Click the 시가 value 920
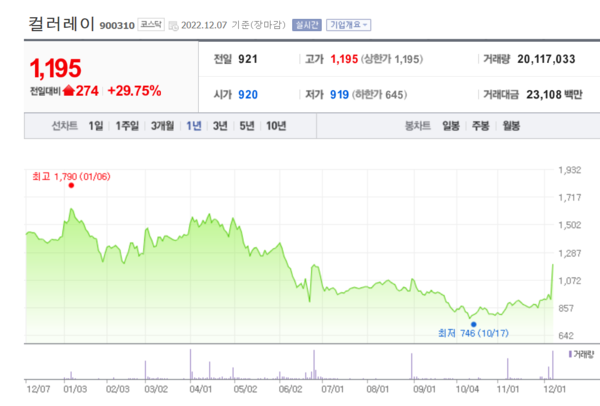The image size is (600, 406). coord(248,95)
